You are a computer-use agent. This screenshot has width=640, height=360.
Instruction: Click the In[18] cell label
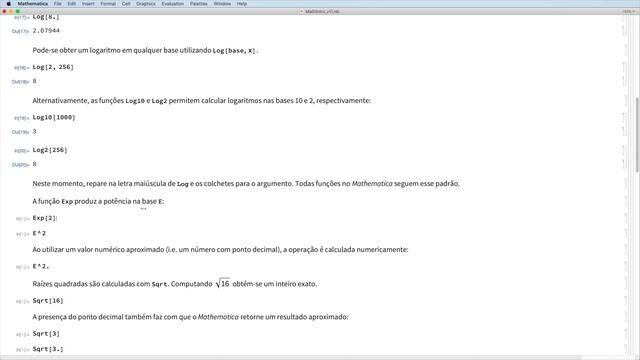(x=22, y=68)
